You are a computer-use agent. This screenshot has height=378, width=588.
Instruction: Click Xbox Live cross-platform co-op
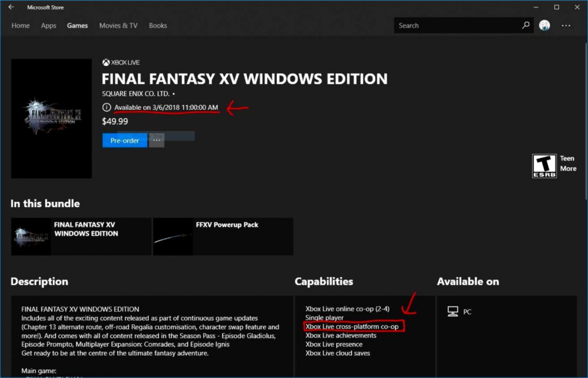(x=352, y=326)
